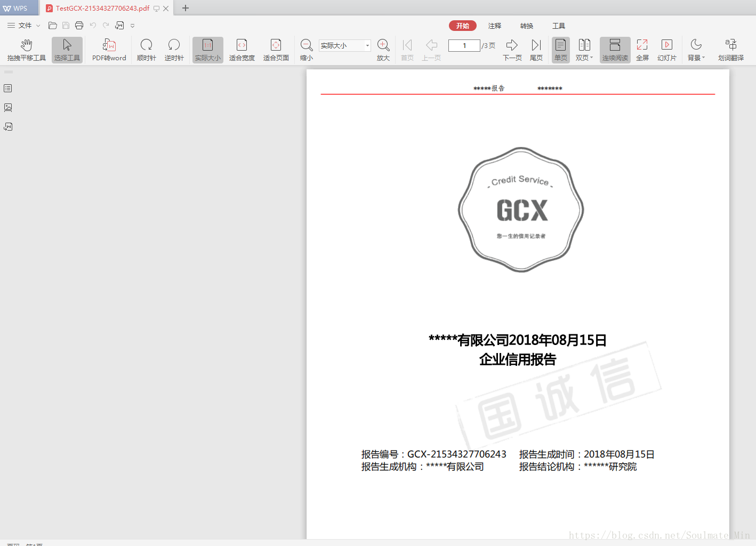Expand the arrow next to 文件
Image resolution: width=756 pixels, height=546 pixels.
click(38, 26)
